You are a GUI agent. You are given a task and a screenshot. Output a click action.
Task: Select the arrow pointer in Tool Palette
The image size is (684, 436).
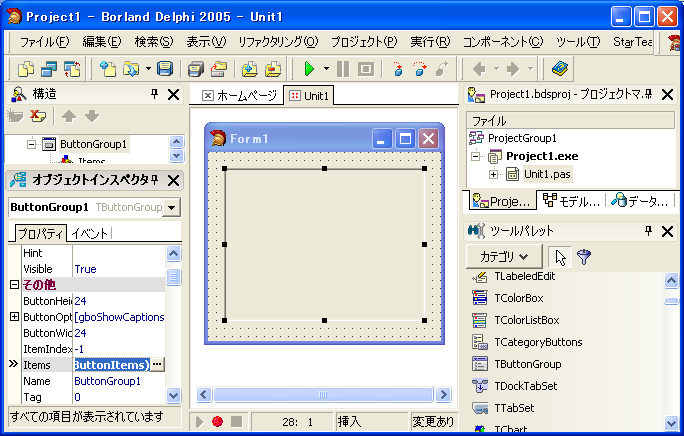pos(561,257)
